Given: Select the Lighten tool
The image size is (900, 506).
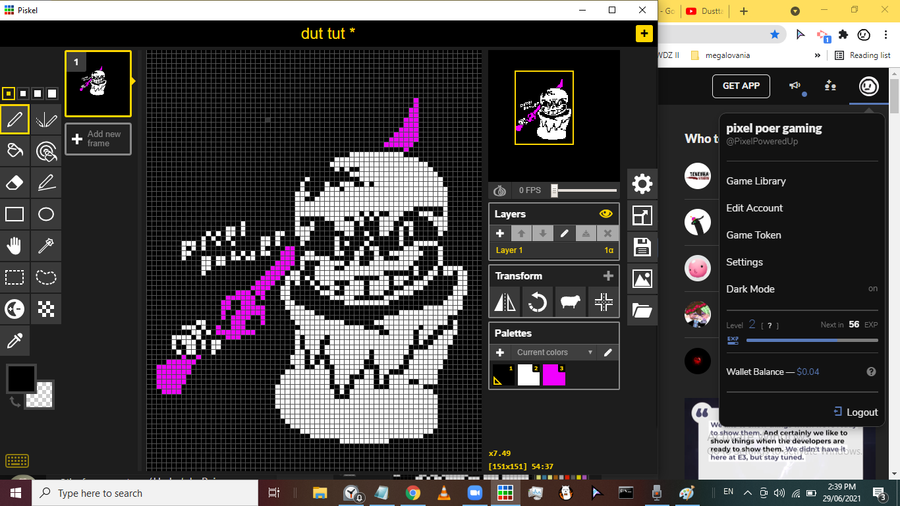Looking at the screenshot, I should click(15, 309).
